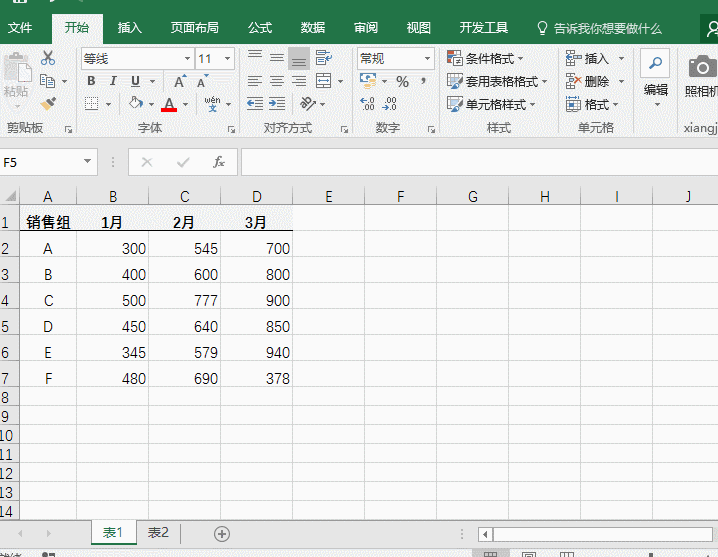Image resolution: width=718 pixels, height=557 pixels.
Task: Toggle Italic formatting
Action: (113, 81)
